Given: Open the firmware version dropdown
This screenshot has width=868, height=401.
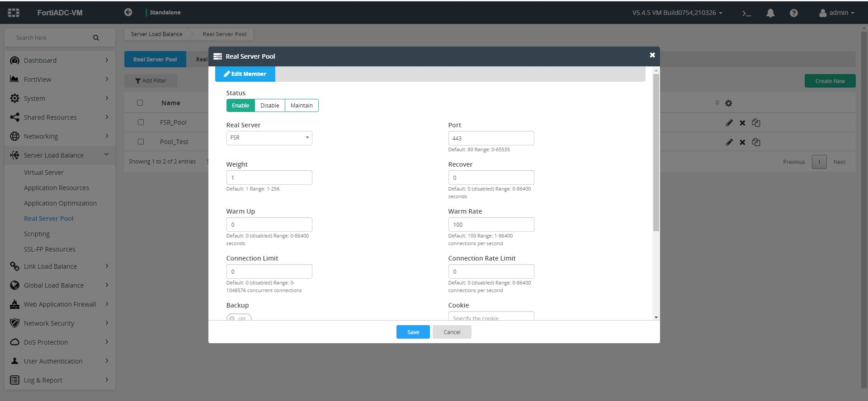Looking at the screenshot, I should 677,13.
